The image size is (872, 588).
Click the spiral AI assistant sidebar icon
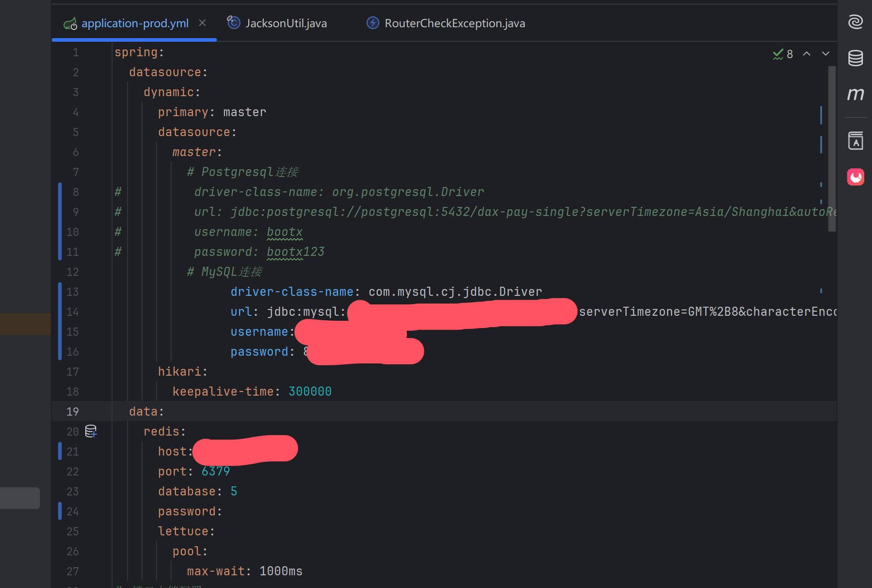tap(855, 22)
